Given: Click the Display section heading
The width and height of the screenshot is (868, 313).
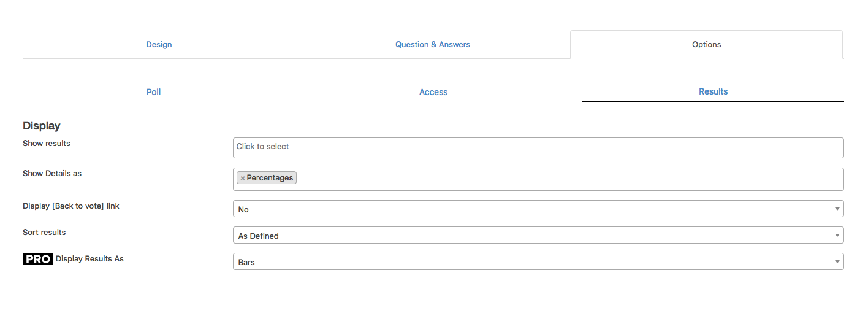Looking at the screenshot, I should pyautogui.click(x=42, y=126).
